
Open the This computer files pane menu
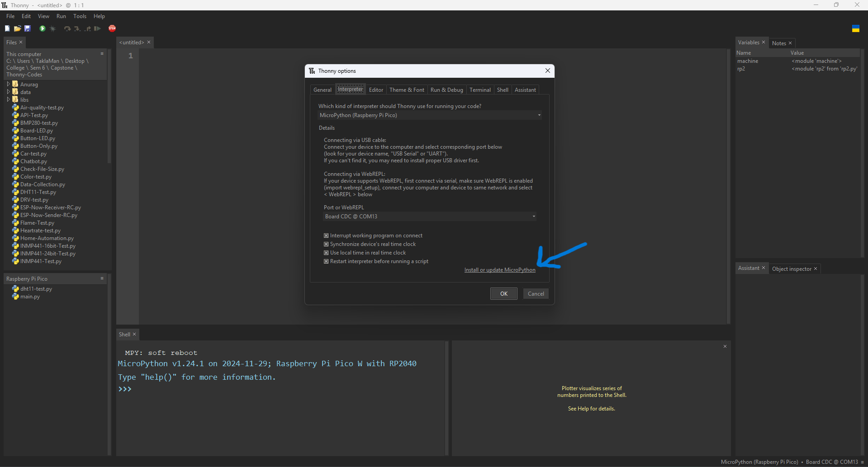click(102, 54)
